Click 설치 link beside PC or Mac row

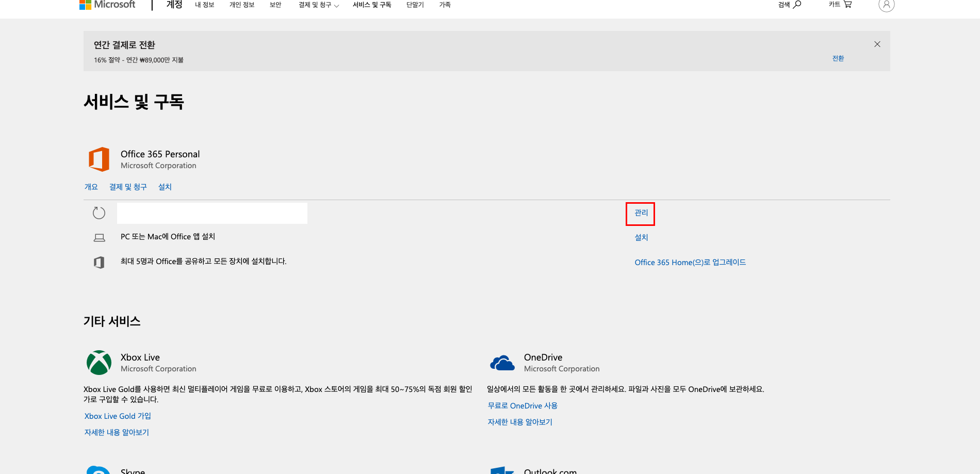pyautogui.click(x=641, y=237)
